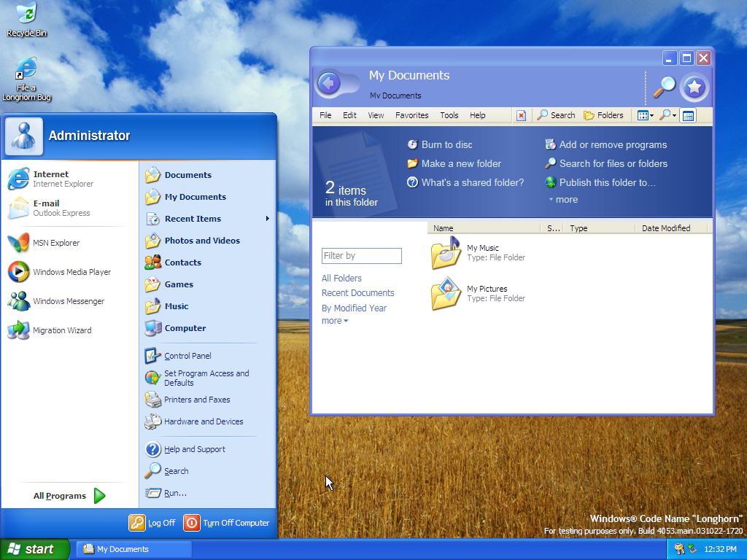
Task: Click the Filter by input field
Action: click(x=361, y=256)
